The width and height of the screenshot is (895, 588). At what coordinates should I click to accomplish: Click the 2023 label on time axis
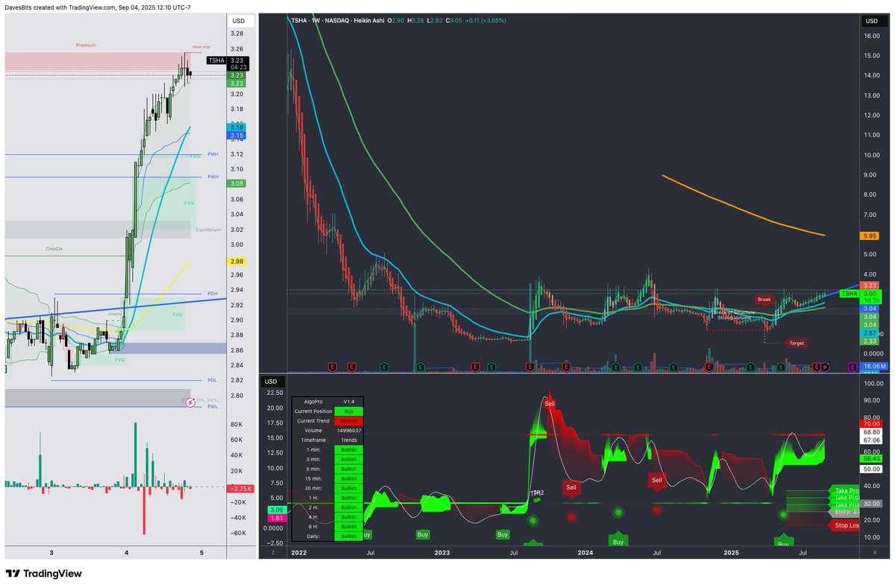point(442,553)
